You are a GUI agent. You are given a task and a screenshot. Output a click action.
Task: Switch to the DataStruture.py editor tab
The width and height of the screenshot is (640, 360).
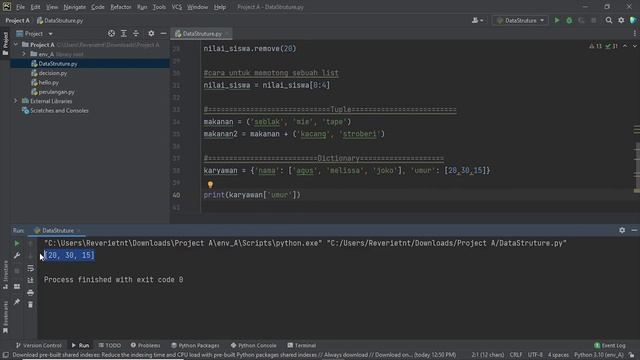click(202, 34)
